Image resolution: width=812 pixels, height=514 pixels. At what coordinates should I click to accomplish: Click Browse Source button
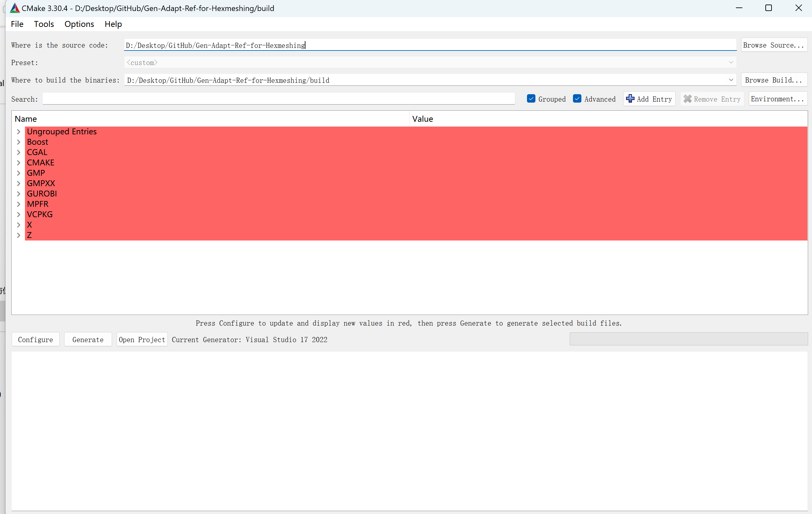[773, 45]
